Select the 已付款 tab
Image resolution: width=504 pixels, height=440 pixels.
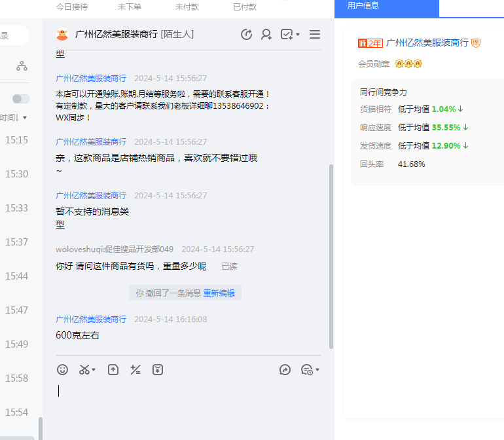point(245,7)
